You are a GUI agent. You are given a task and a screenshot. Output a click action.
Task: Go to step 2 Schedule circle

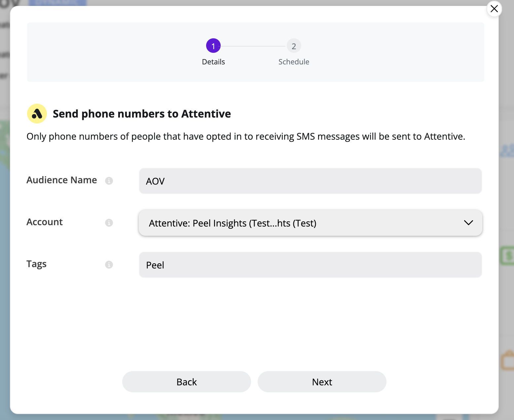pos(294,46)
